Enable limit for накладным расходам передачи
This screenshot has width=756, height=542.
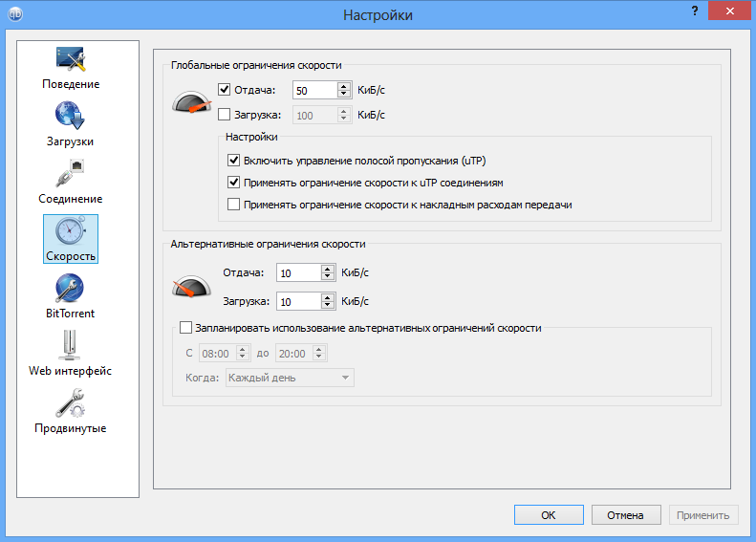click(x=234, y=205)
